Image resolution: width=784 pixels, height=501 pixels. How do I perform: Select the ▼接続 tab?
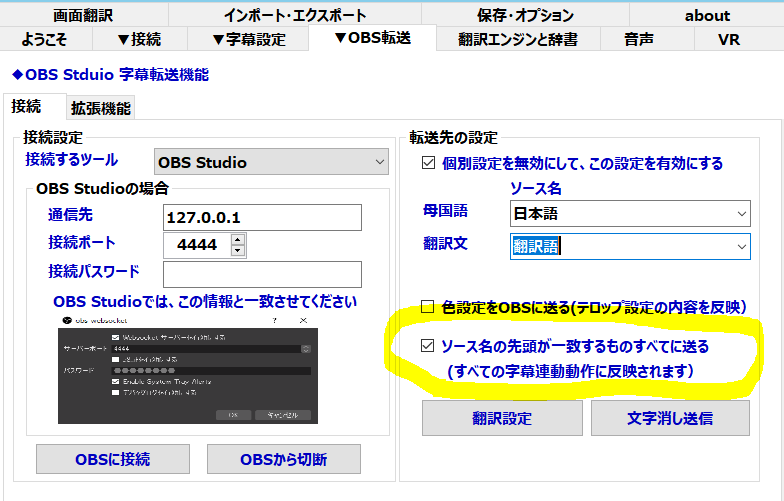pos(140,39)
